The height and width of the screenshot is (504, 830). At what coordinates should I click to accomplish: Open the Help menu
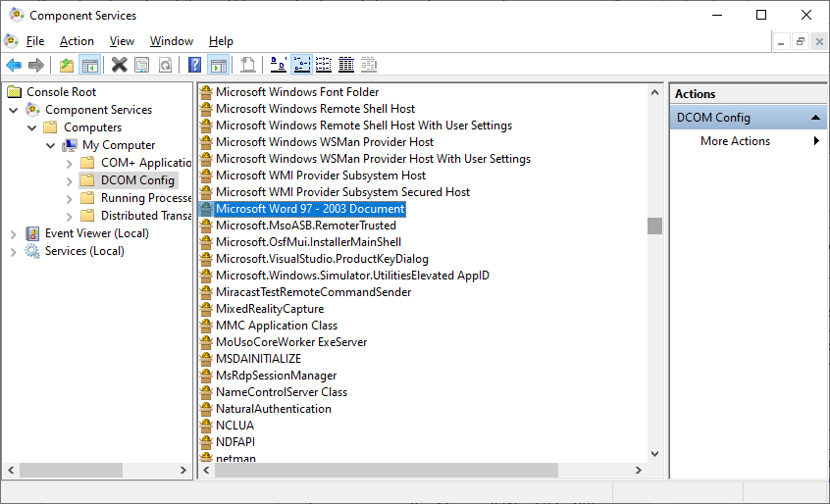[221, 41]
